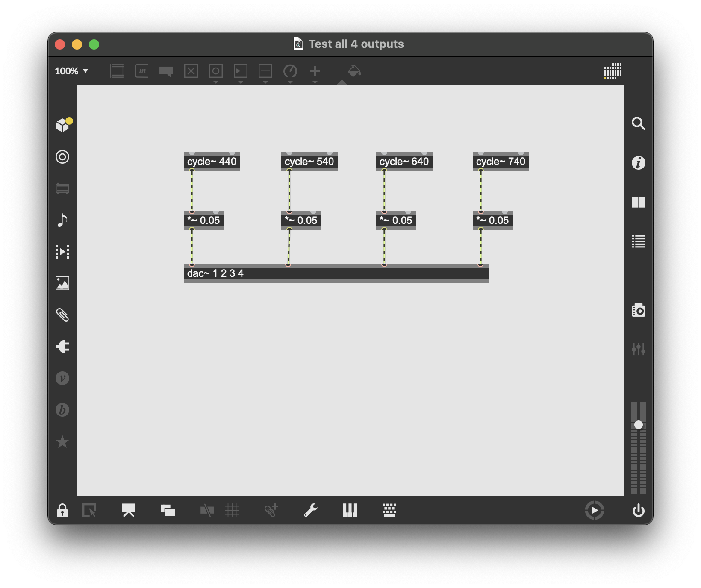Viewport: 701px width, 588px height.
Task: Toggle presentation mode in bottom toolbar
Action: pyautogui.click(x=129, y=510)
